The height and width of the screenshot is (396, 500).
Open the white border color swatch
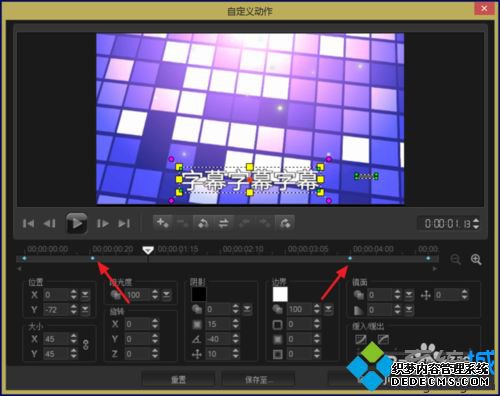280,295
